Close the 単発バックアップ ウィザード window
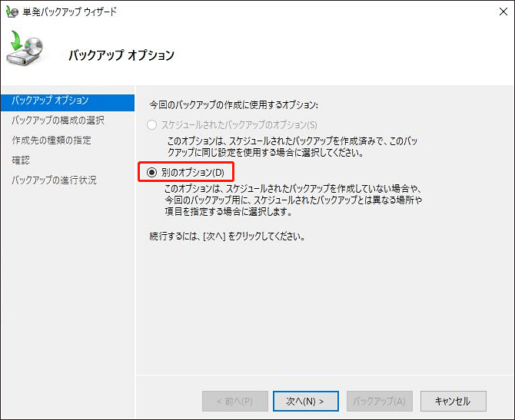This screenshot has width=515, height=420. [x=503, y=12]
